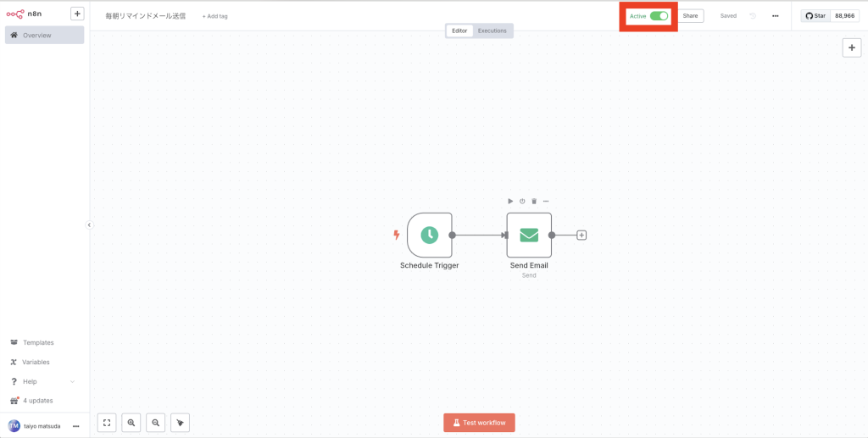Click the Schedule Trigger clock node

pos(429,235)
